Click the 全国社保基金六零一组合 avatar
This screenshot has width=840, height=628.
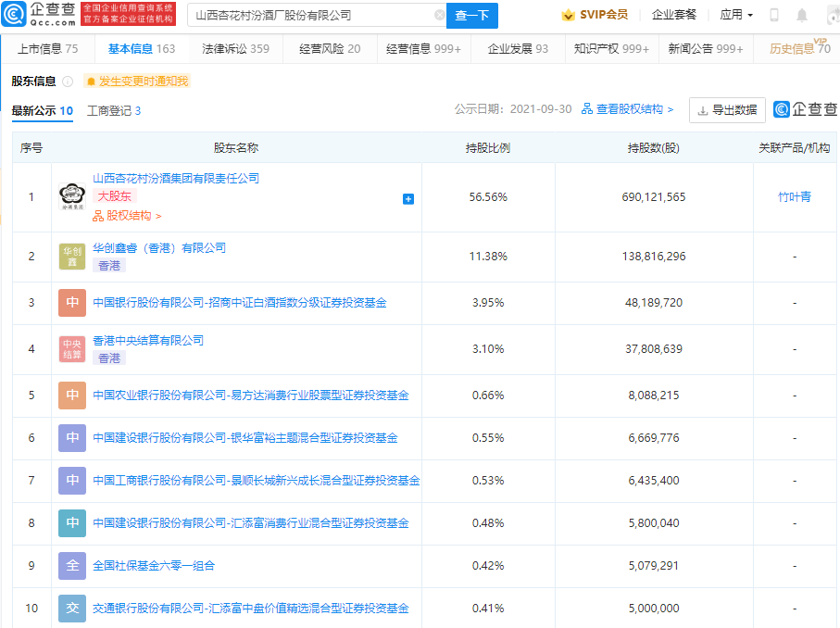click(72, 566)
